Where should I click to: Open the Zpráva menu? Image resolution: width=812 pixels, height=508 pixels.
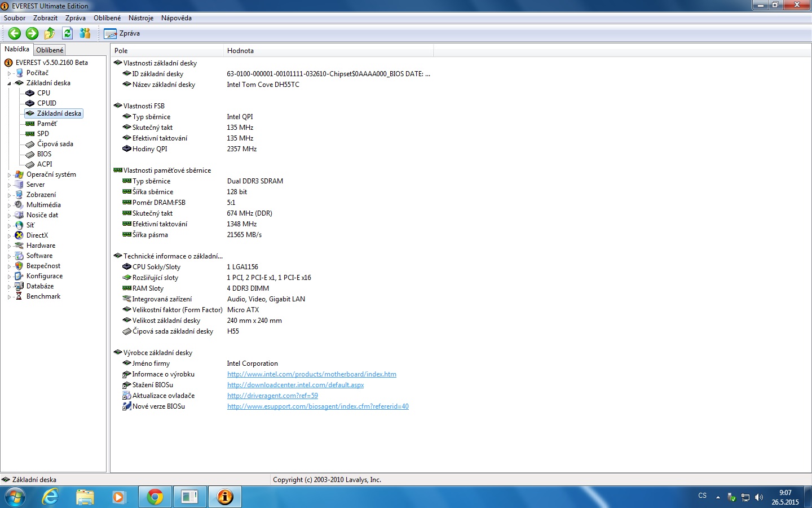click(x=76, y=18)
